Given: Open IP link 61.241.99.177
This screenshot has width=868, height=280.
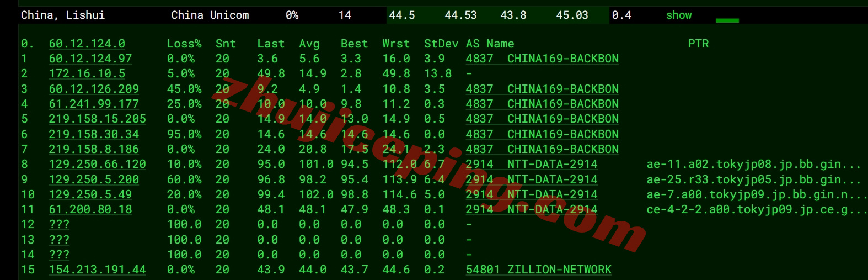Looking at the screenshot, I should 94,104.
